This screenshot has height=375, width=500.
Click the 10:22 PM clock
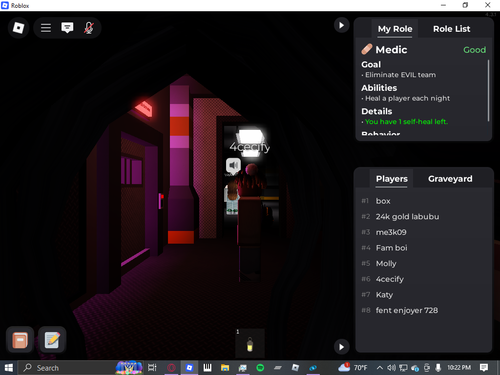click(x=459, y=368)
